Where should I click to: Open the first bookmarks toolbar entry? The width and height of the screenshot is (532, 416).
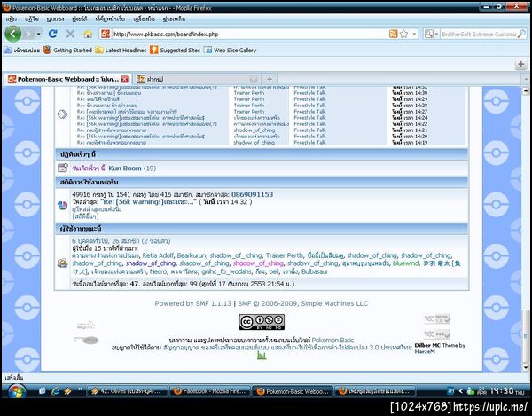coord(21,51)
